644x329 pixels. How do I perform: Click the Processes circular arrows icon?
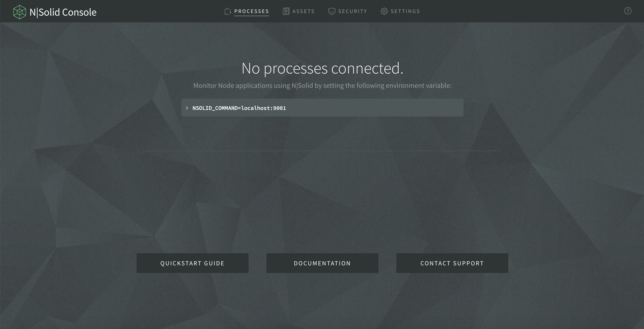point(228,11)
